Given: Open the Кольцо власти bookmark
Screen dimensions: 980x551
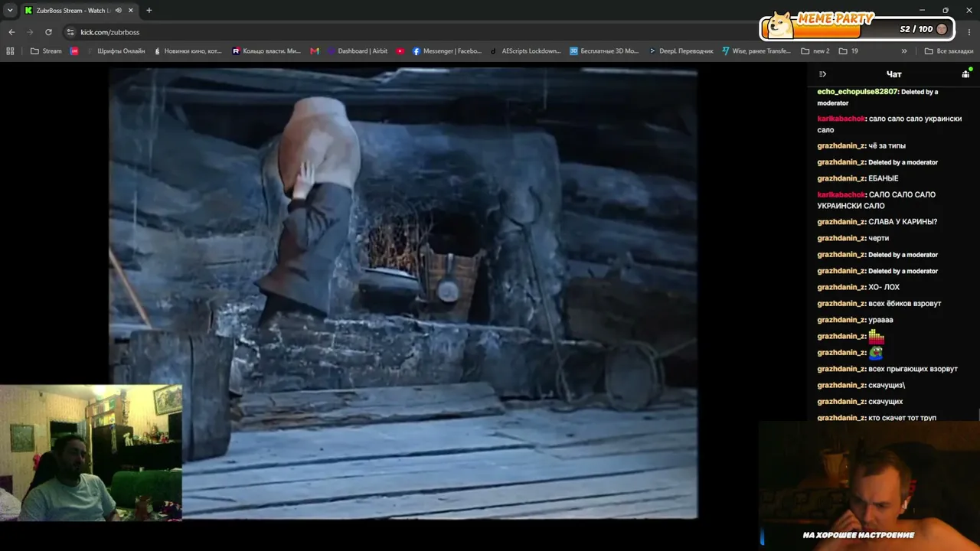Looking at the screenshot, I should point(266,51).
